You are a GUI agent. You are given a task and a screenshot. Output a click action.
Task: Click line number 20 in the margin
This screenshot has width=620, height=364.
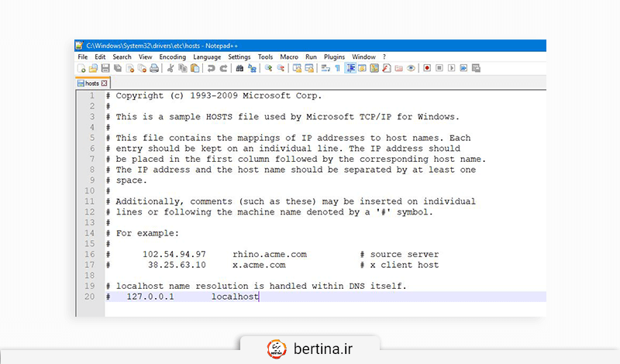click(89, 297)
